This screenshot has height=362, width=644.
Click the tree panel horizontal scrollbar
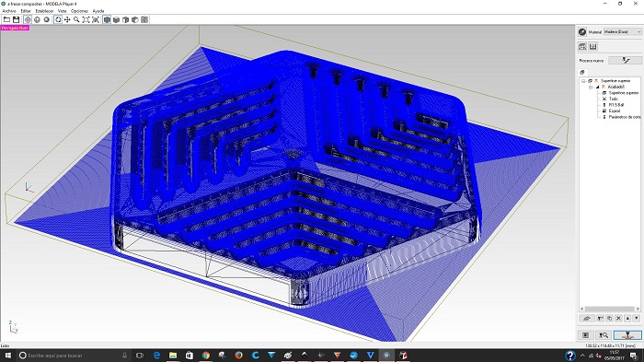click(x=609, y=309)
